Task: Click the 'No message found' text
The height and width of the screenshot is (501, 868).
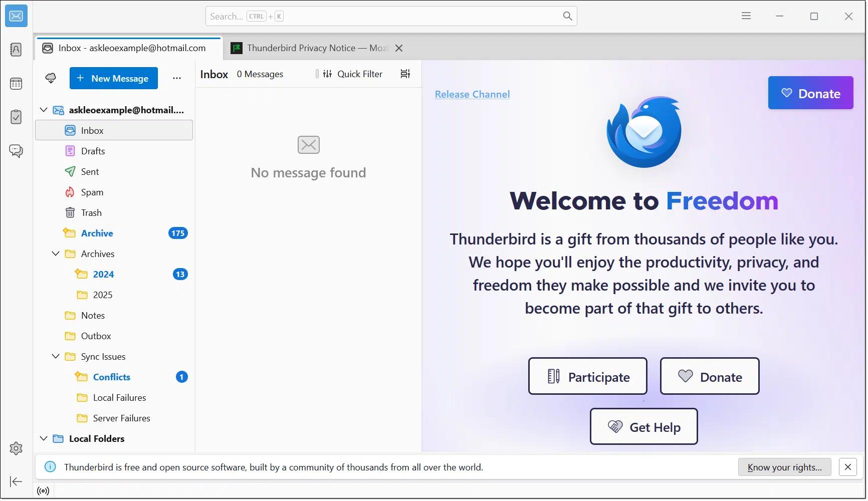Action: tap(308, 173)
